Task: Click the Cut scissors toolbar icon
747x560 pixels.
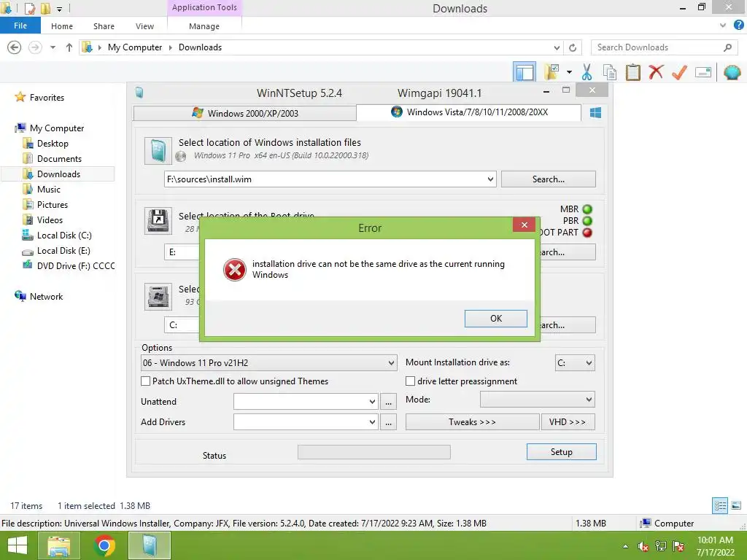Action: 587,72
